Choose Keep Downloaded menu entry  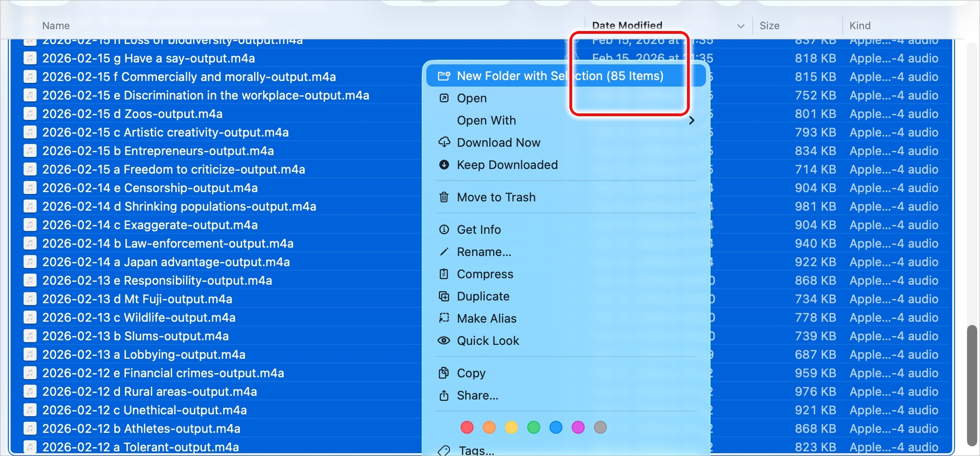[x=507, y=165]
